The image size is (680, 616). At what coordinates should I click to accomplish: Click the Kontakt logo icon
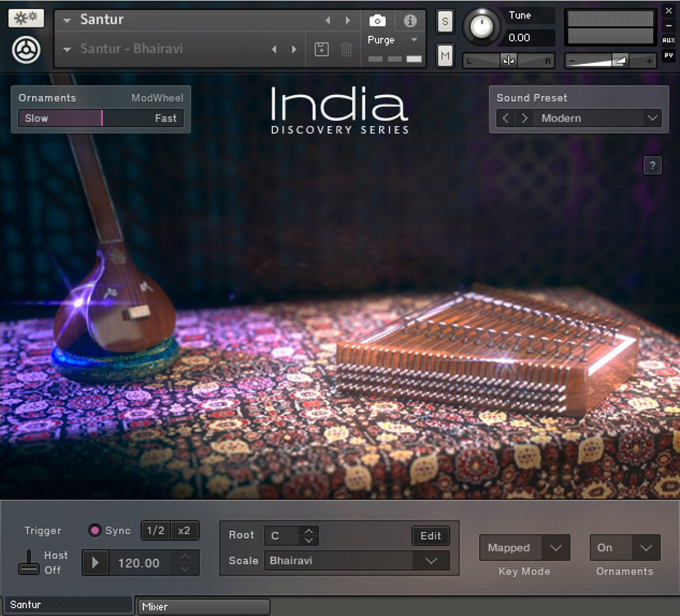click(25, 48)
